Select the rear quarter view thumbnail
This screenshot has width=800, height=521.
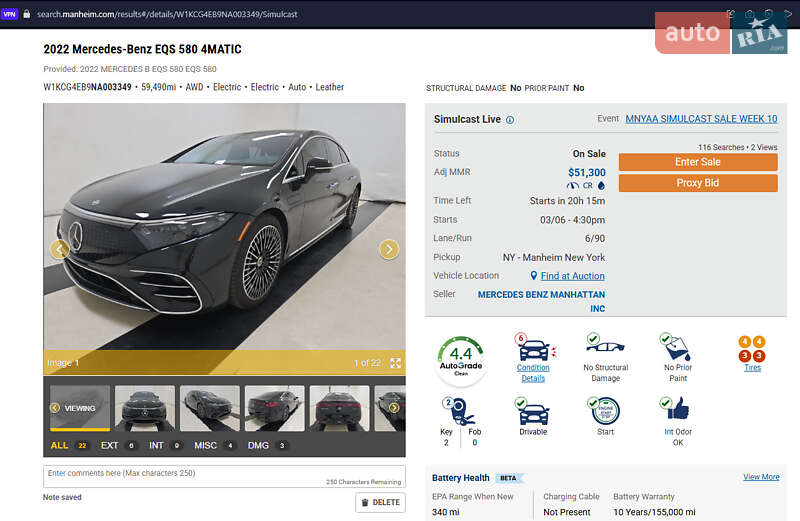pyautogui.click(x=274, y=408)
